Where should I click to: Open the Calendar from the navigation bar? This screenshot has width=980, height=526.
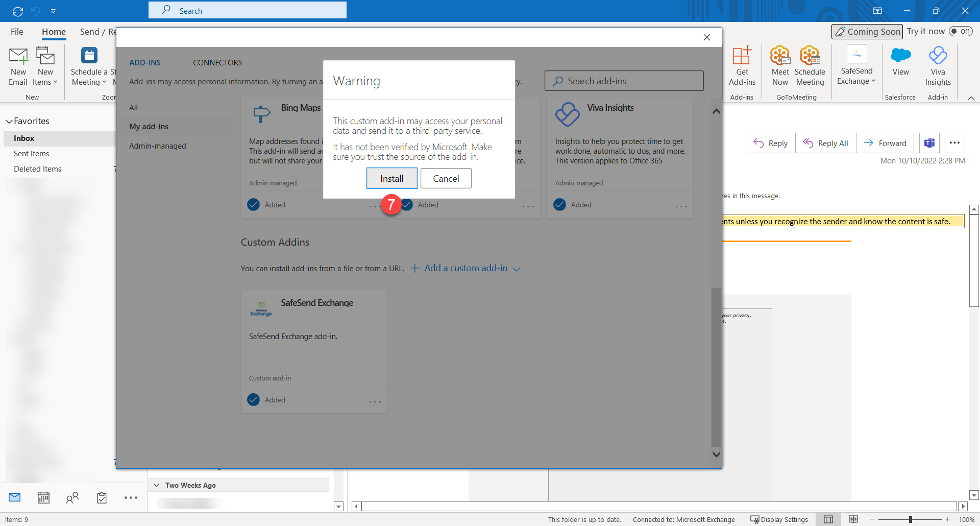[43, 497]
